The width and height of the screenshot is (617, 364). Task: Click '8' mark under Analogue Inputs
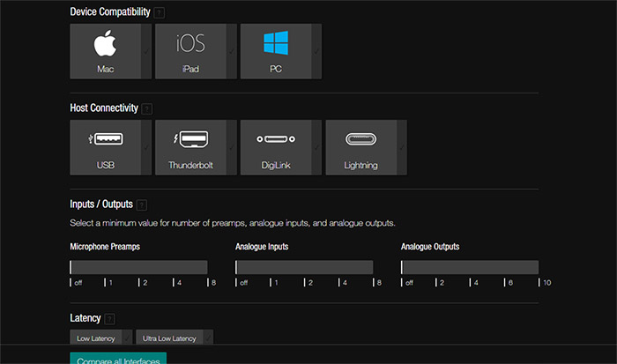(377, 283)
